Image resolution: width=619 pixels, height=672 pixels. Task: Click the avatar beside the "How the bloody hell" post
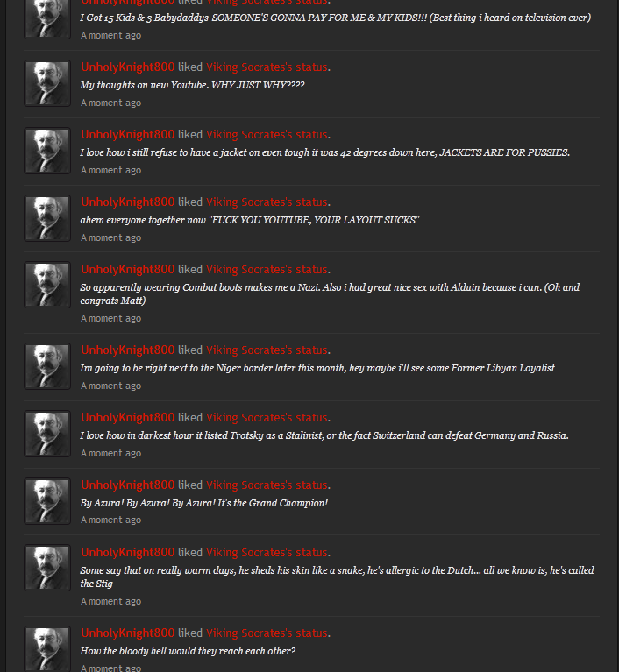[x=47, y=649]
